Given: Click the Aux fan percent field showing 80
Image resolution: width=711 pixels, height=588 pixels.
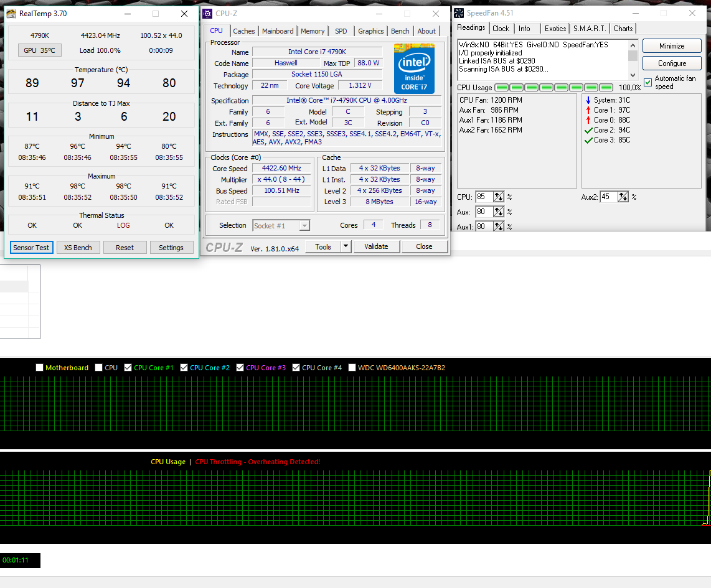Looking at the screenshot, I should tap(484, 212).
